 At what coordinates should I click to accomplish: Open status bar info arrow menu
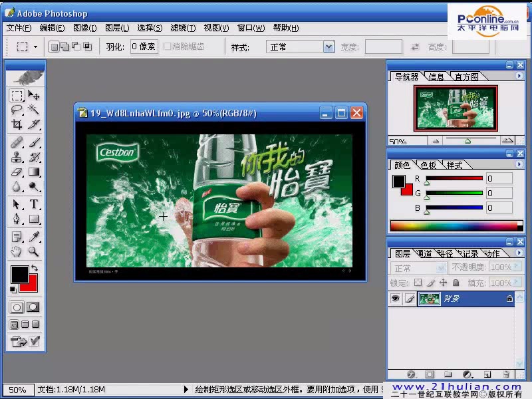pyautogui.click(x=186, y=389)
